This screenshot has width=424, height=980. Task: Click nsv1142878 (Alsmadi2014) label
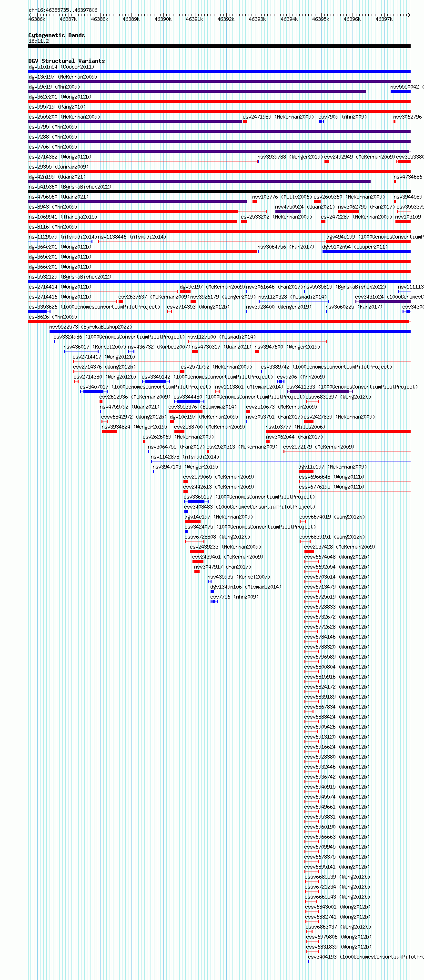(185, 457)
